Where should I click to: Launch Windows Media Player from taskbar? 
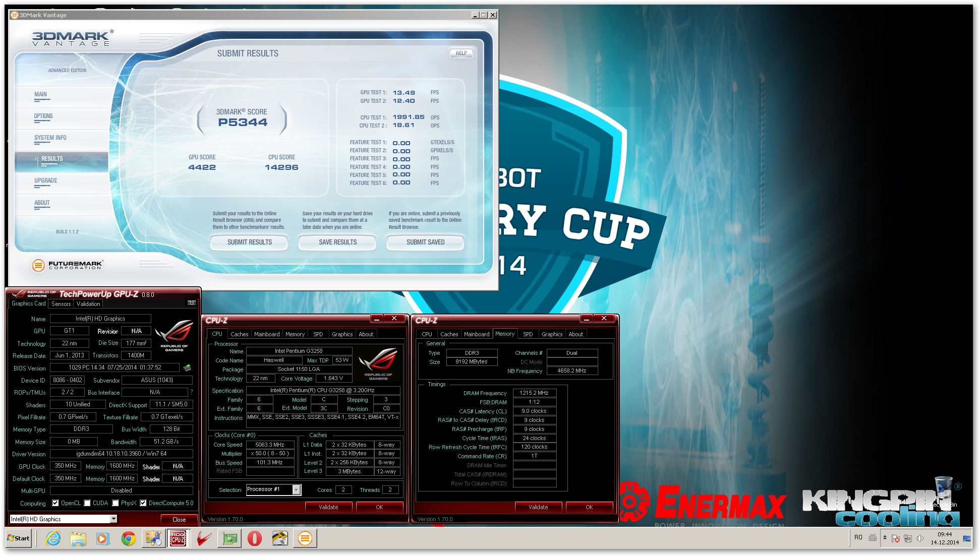pyautogui.click(x=102, y=538)
